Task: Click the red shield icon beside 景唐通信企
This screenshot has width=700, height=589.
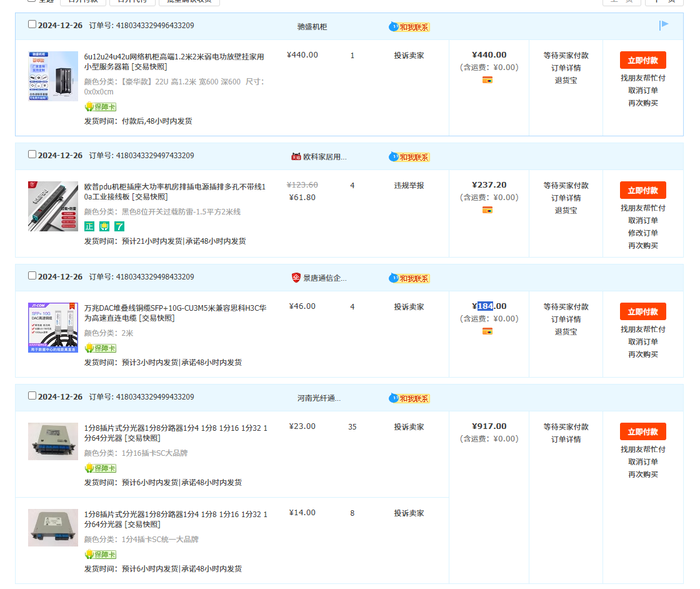Action: [x=296, y=278]
